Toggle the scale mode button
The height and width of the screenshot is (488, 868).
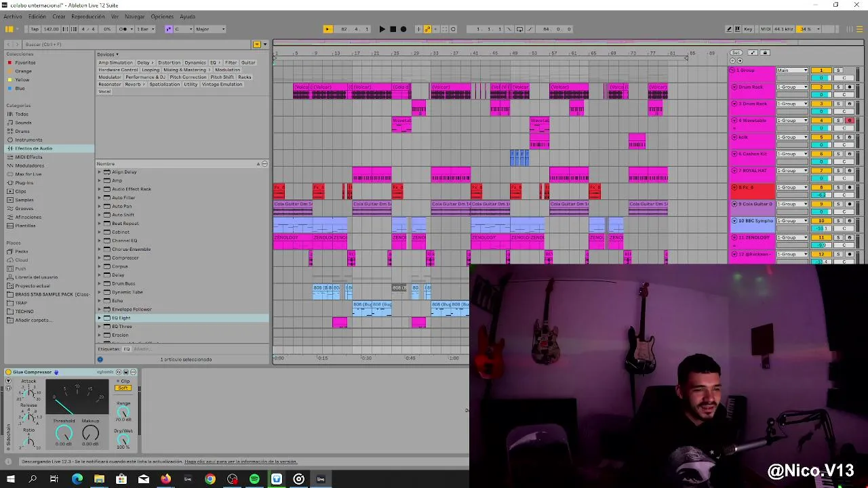coord(168,29)
